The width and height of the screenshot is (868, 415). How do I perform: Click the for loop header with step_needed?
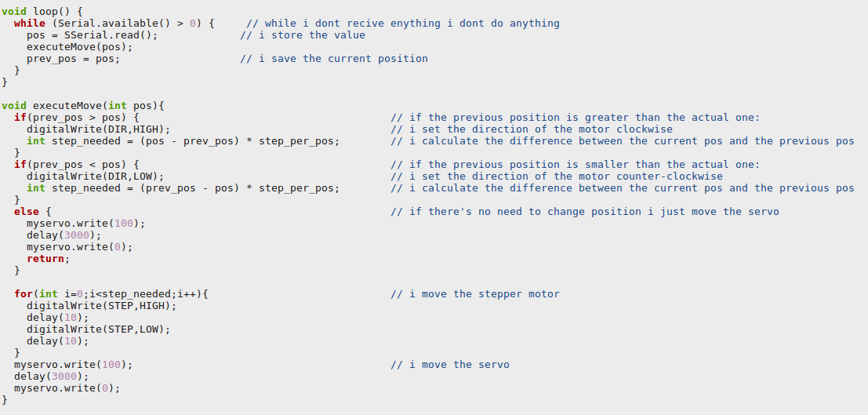coord(111,293)
